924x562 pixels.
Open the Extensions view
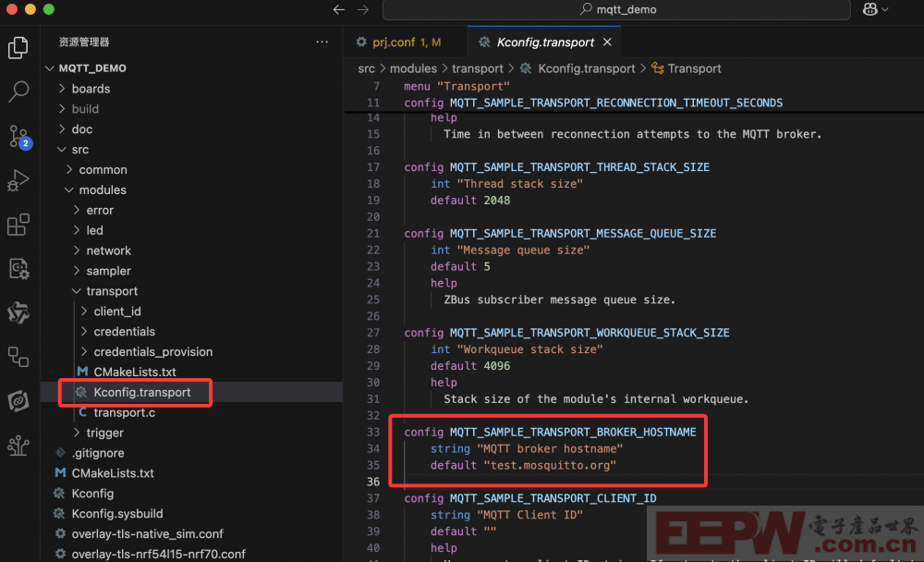tap(18, 225)
